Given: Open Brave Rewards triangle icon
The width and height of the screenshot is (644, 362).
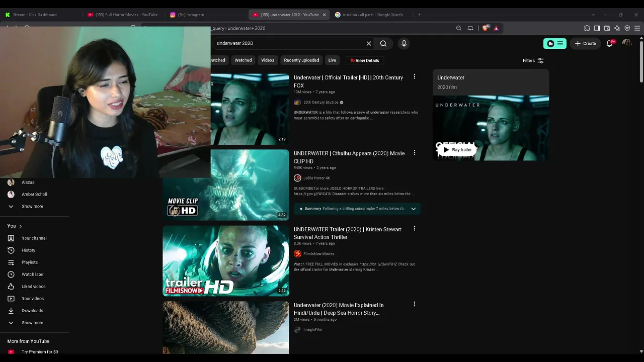Looking at the screenshot, I should tap(496, 28).
